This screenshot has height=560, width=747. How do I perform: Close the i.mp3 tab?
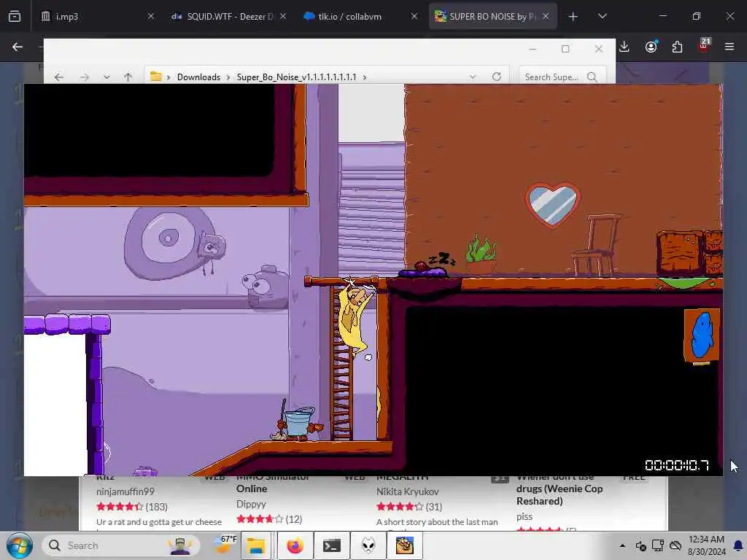point(150,16)
